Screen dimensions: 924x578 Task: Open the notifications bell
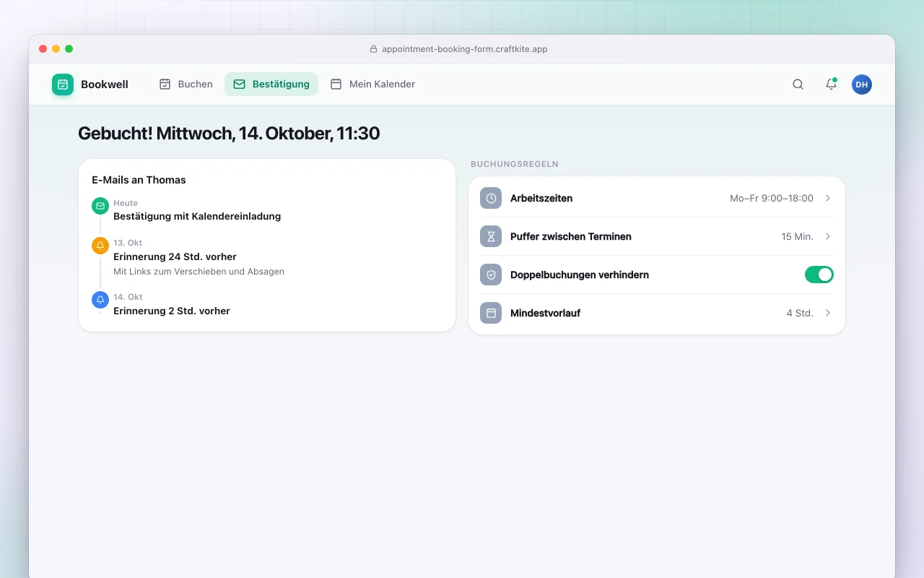tap(831, 85)
